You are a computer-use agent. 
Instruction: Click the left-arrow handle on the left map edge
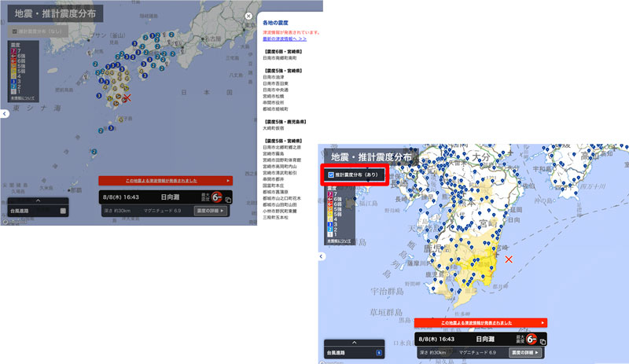(x=4, y=114)
